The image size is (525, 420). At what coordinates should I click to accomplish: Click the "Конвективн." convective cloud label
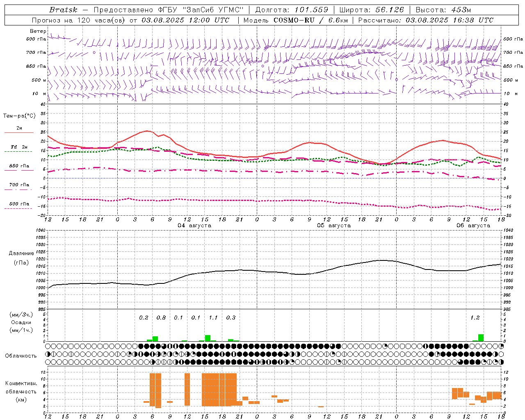click(x=21, y=383)
